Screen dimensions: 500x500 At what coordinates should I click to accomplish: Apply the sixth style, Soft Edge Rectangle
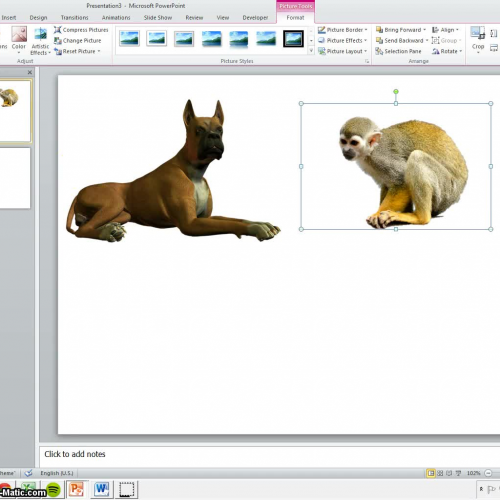click(x=266, y=39)
